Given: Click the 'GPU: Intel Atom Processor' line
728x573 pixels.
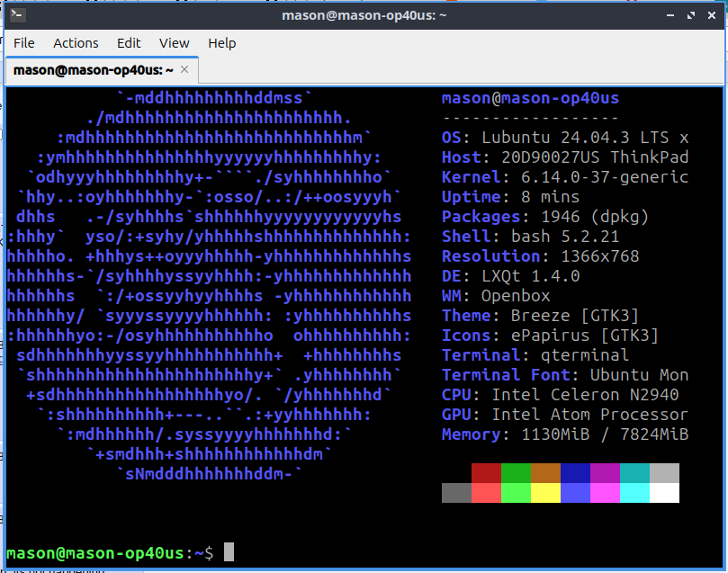Looking at the screenshot, I should [565, 415].
